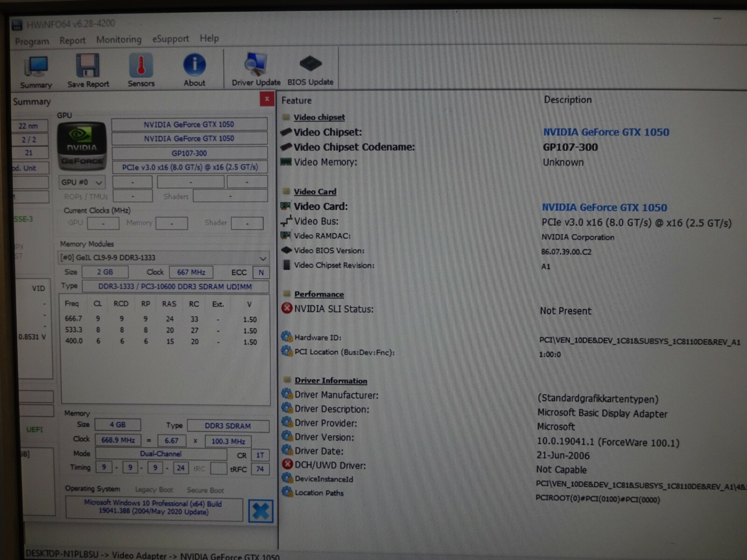Screen dimensions: 747x560
Task: Open the Program menu
Action: pos(32,41)
